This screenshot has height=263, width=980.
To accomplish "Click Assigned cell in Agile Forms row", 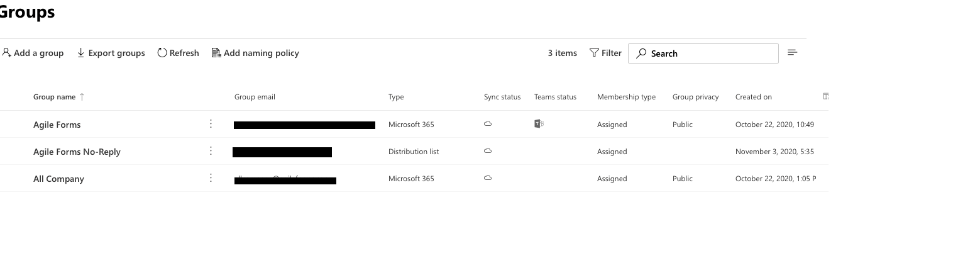I will [x=612, y=125].
